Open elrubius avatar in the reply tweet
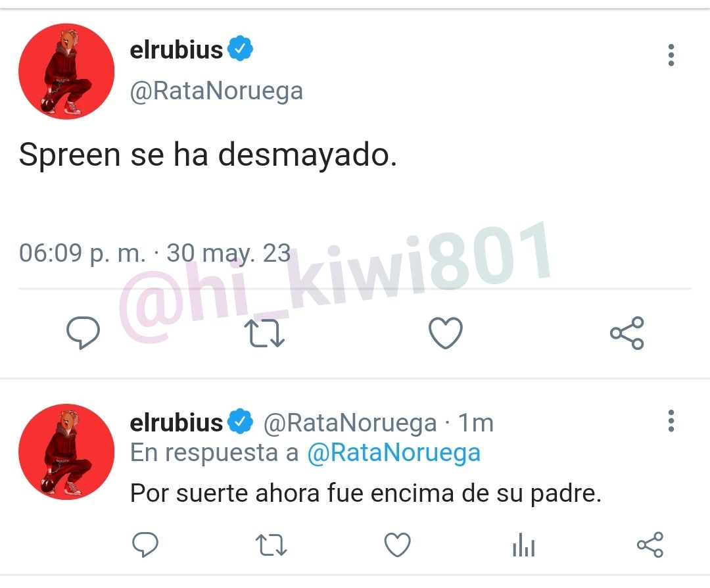Viewport: 710px width, 588px height. [x=66, y=452]
